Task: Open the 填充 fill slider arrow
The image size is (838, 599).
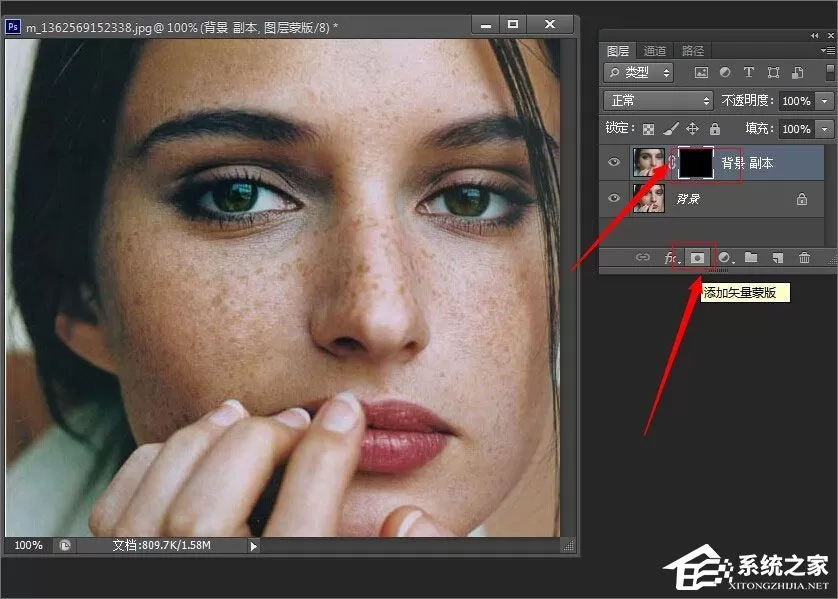Action: coord(825,129)
